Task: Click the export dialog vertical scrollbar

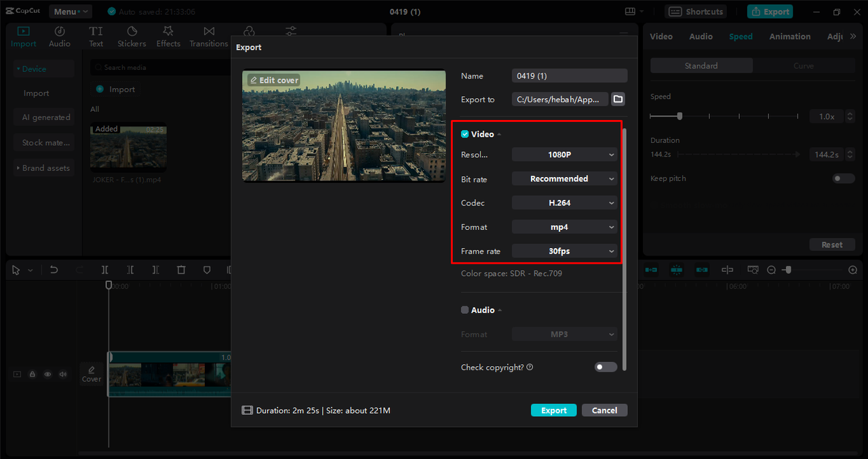Action: [x=624, y=249]
